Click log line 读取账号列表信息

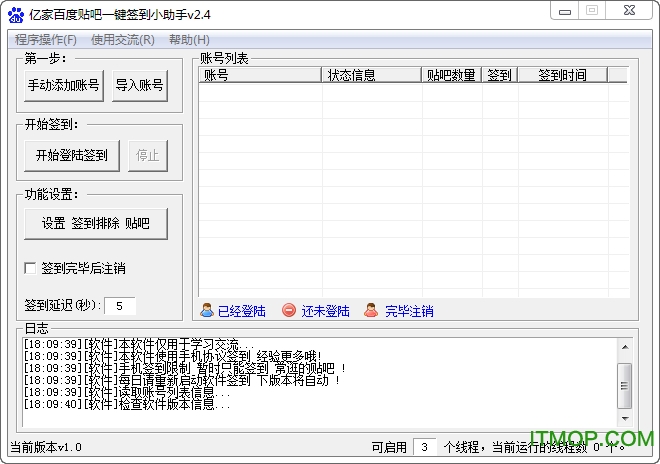(x=127, y=392)
